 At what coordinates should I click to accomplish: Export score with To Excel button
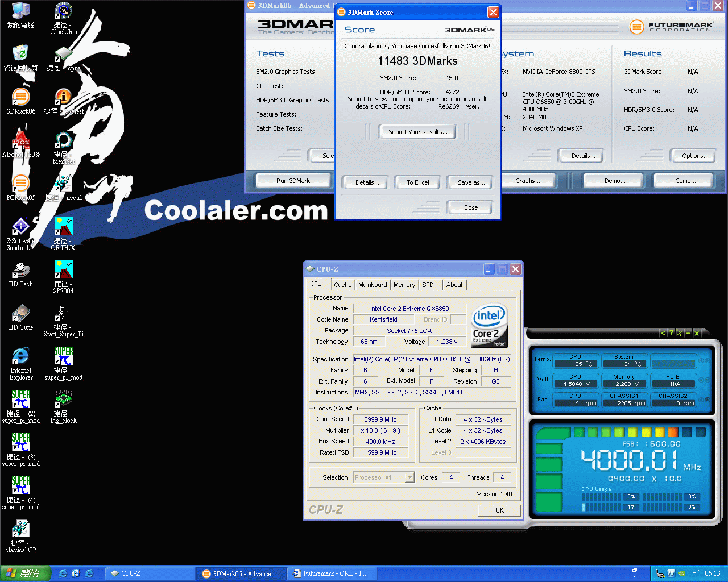(x=418, y=182)
